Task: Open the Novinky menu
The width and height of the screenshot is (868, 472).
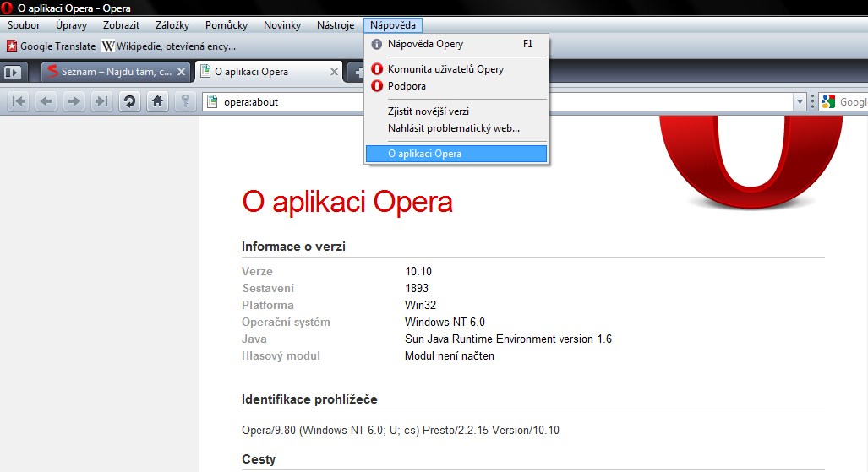Action: coord(282,24)
